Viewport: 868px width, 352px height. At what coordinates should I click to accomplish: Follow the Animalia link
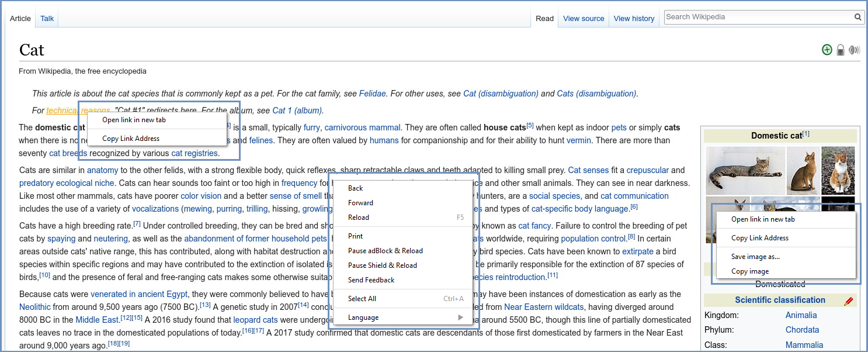[x=801, y=315]
